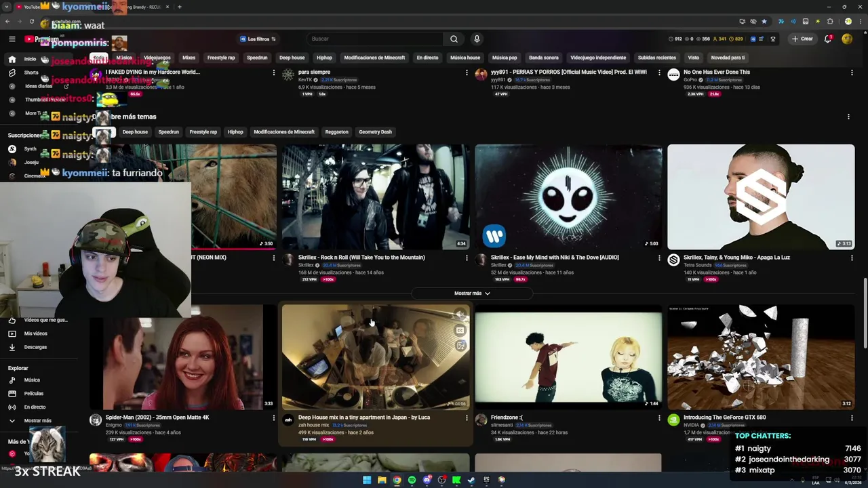Click the Windows Start button

tap(367, 480)
